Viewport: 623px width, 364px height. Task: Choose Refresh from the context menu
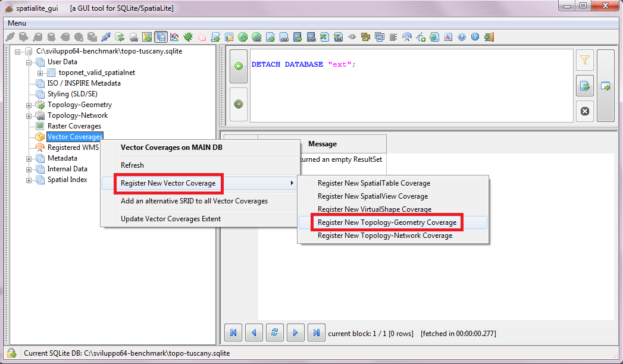(x=199, y=165)
